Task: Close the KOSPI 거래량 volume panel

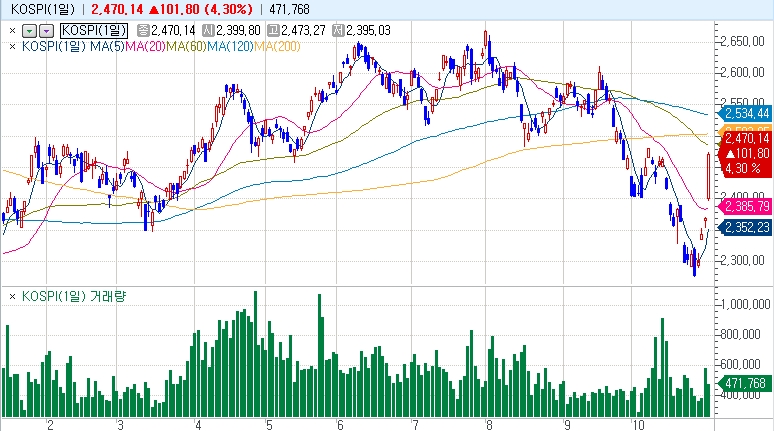Action: [x=12, y=297]
